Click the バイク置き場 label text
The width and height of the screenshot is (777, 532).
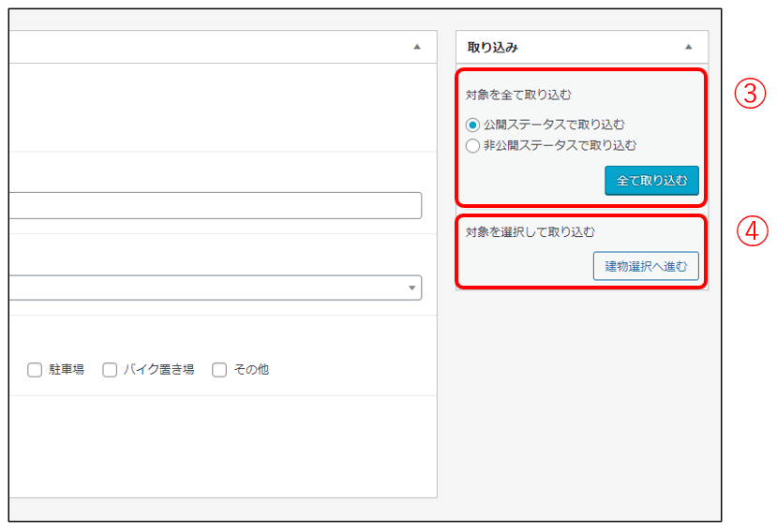pyautogui.click(x=158, y=370)
